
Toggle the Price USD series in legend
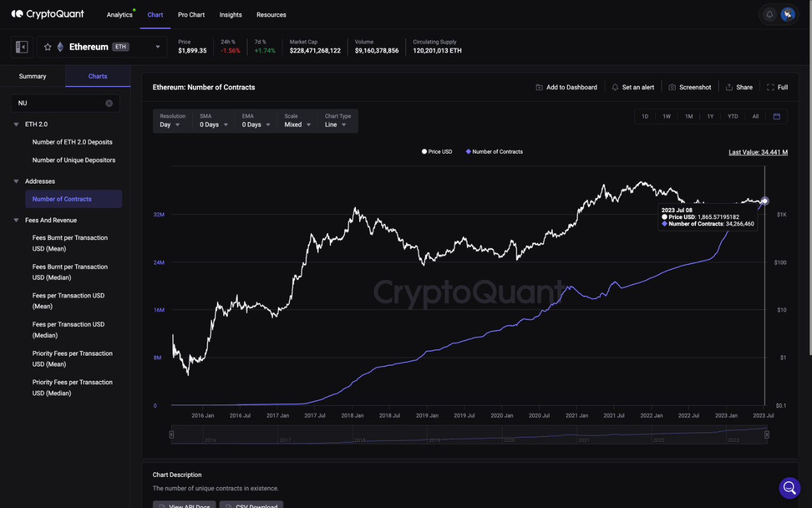[437, 152]
